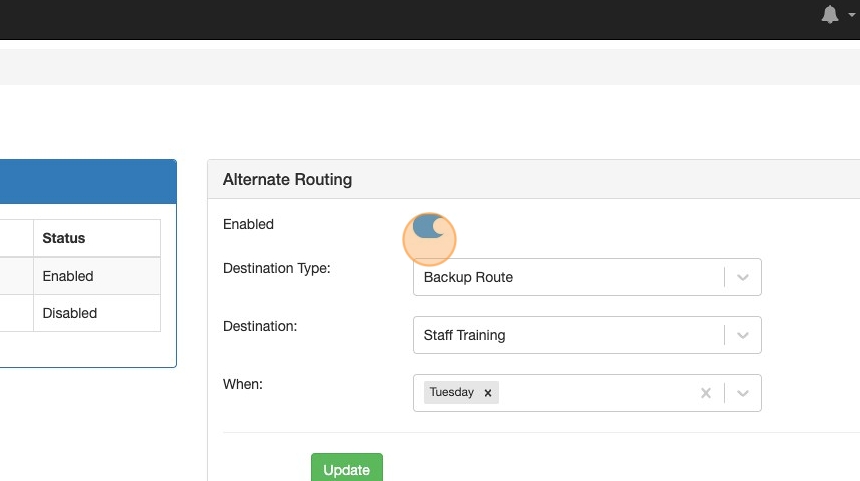Screen dimensions: 860x481
Task: Click the Alternate Routing panel heading
Action: tap(287, 180)
